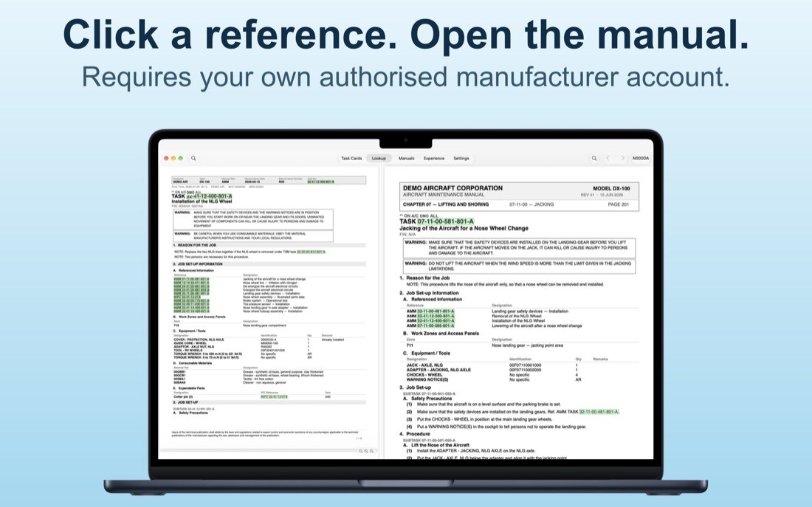812x507 pixels.
Task: Open the IPC reference link for Cotter pin
Action: pyautogui.click(x=274, y=397)
